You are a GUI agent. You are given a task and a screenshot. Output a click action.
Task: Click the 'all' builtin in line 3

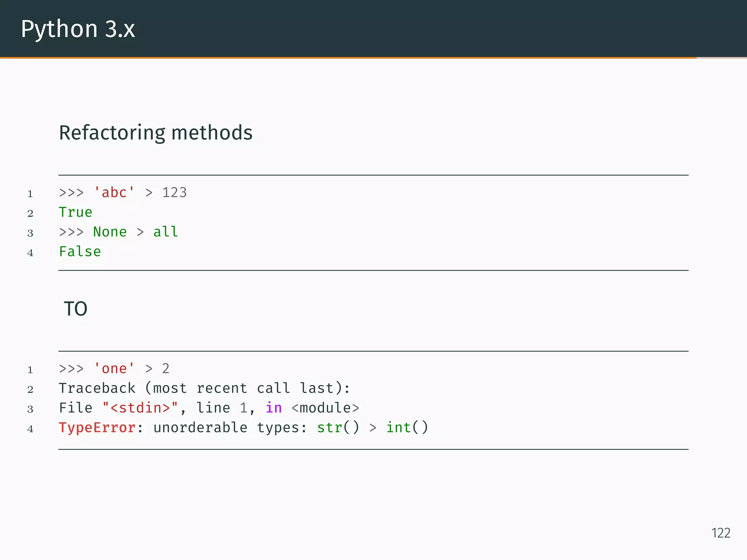[166, 232]
